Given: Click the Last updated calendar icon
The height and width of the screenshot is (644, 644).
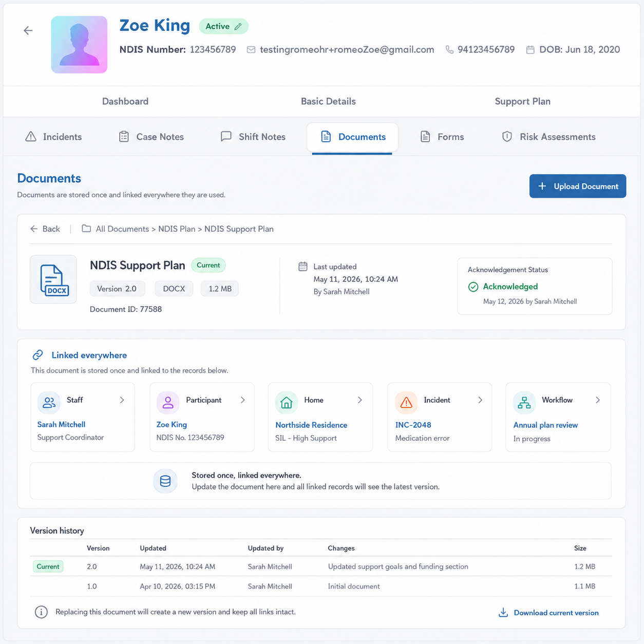Looking at the screenshot, I should pyautogui.click(x=303, y=267).
